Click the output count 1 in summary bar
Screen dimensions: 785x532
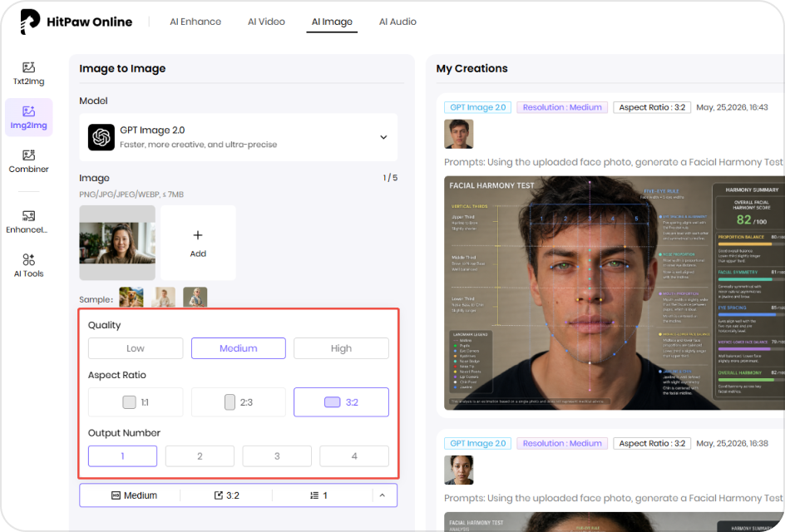319,495
